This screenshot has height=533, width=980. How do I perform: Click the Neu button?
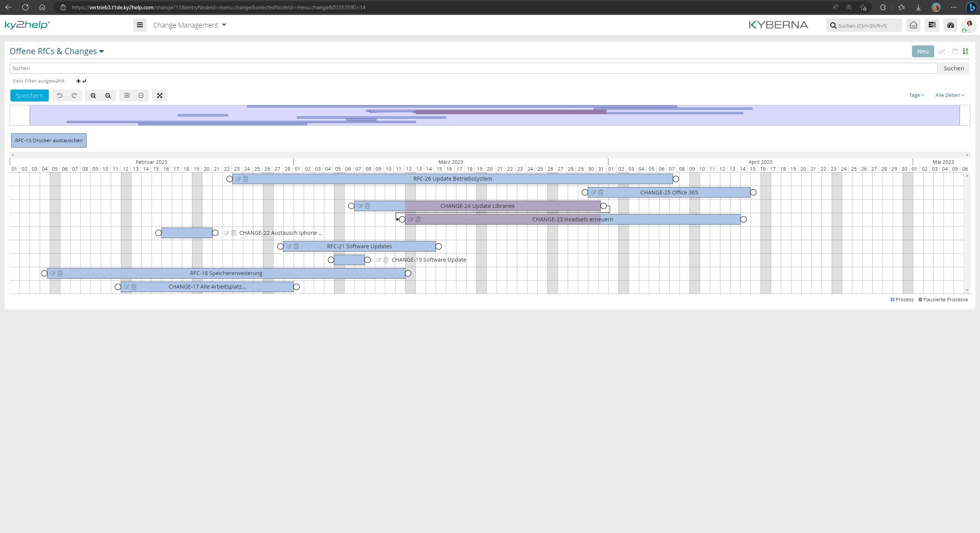(x=922, y=51)
